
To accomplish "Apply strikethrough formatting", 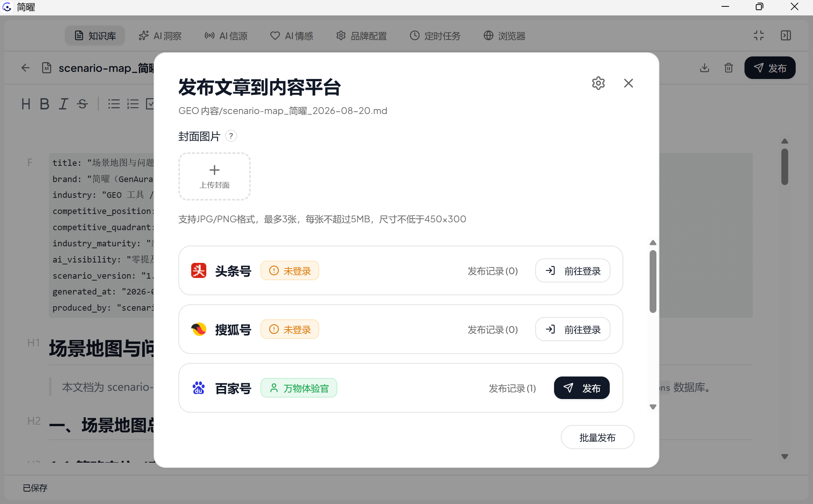I will coord(82,104).
